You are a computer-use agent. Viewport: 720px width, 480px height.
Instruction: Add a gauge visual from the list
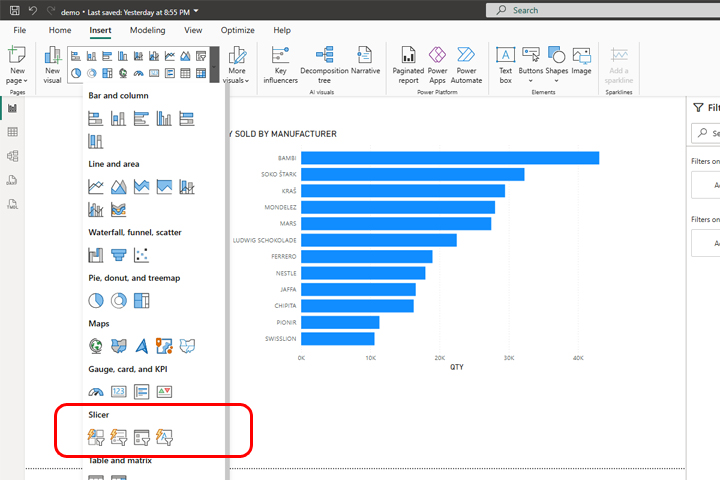97,392
